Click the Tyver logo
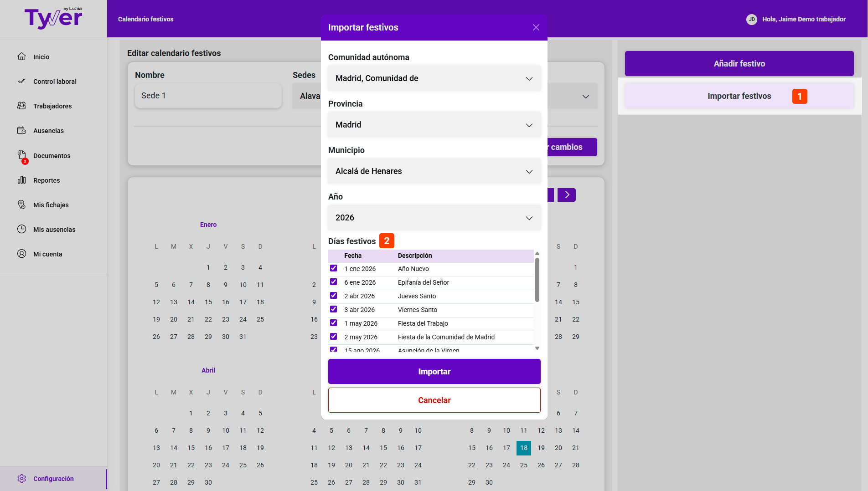This screenshot has width=868, height=491. point(53,18)
